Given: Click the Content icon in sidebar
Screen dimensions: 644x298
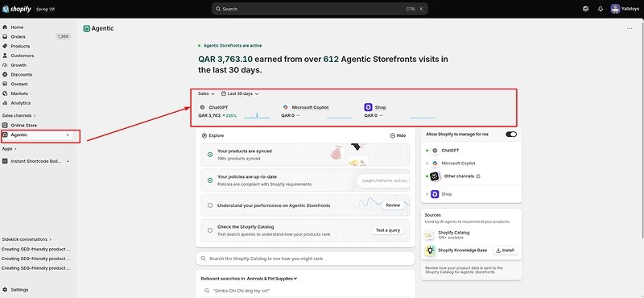Looking at the screenshot, I should click(5, 84).
